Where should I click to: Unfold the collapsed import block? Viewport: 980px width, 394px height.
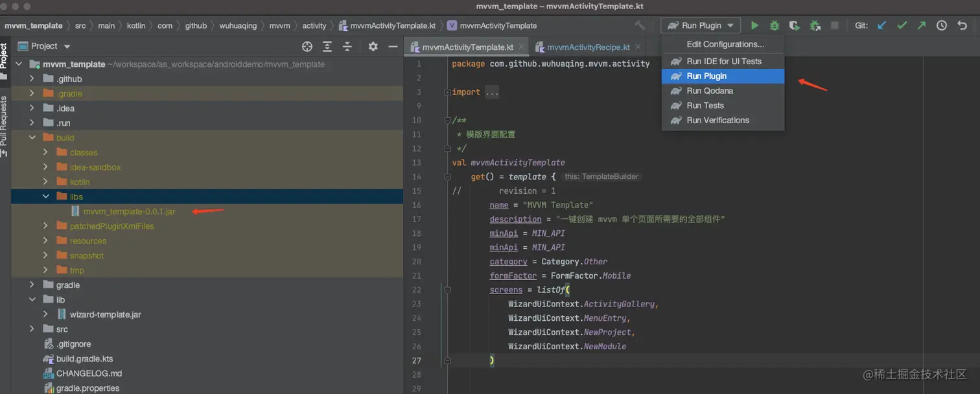(447, 92)
